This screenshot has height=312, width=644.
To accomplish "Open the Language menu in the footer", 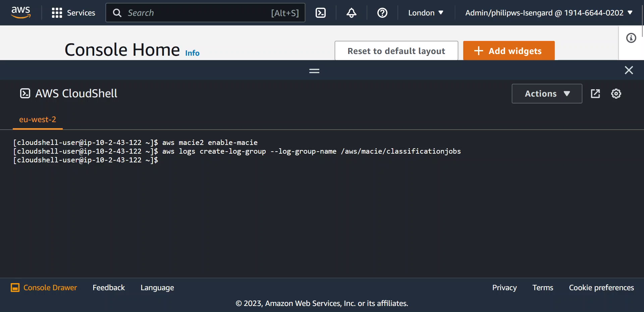I will tap(157, 288).
